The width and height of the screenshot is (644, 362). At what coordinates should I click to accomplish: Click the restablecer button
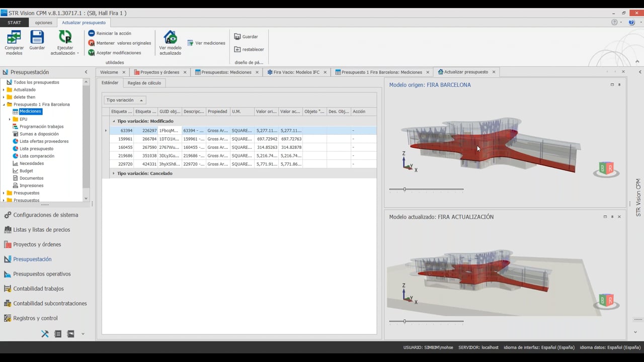[249, 49]
